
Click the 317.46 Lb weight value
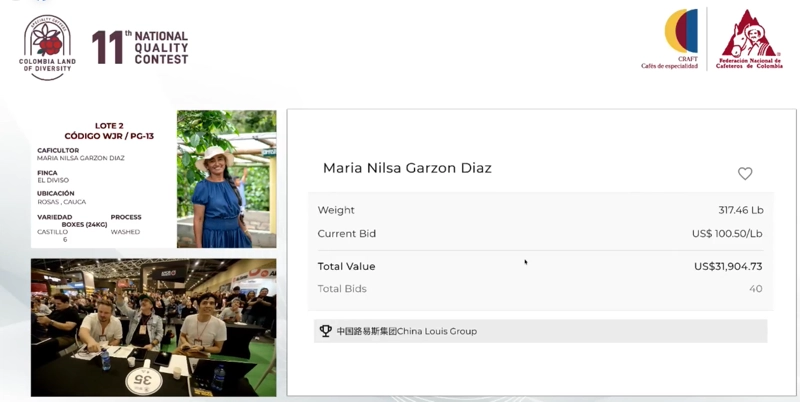pyautogui.click(x=741, y=210)
